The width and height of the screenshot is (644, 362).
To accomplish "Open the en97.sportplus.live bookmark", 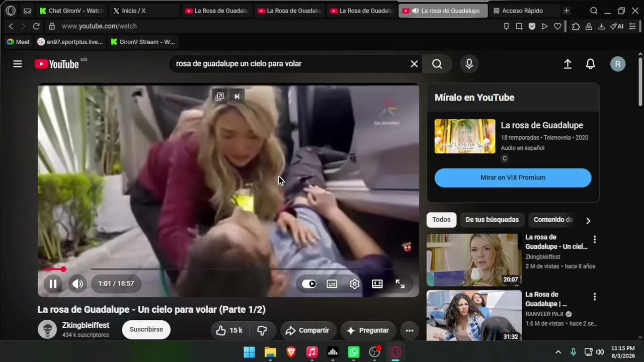I will [70, 42].
